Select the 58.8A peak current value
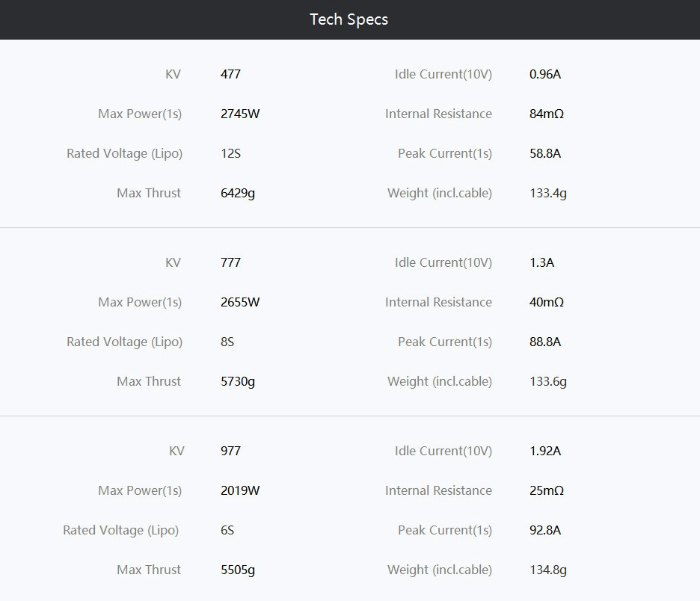This screenshot has width=700, height=601. [544, 153]
